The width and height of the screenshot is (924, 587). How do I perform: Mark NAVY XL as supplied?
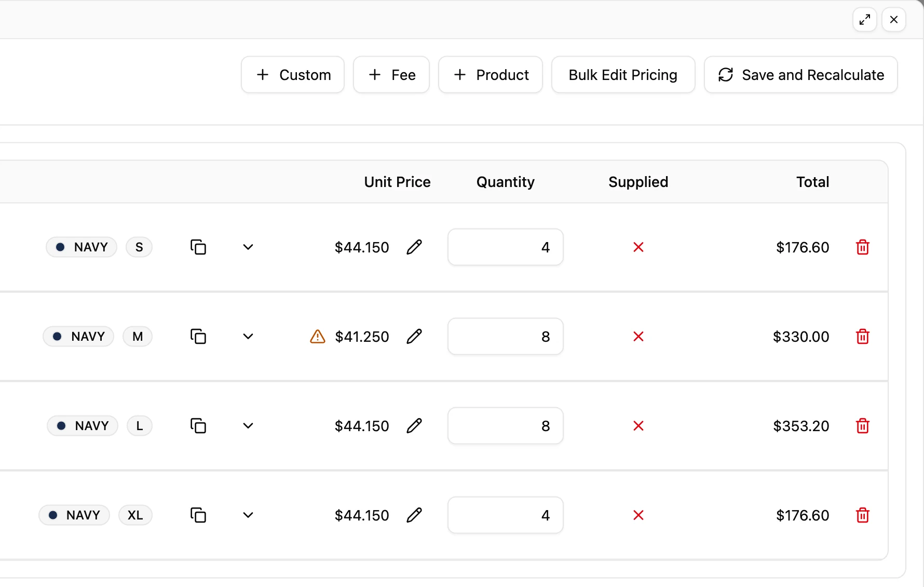[638, 515]
